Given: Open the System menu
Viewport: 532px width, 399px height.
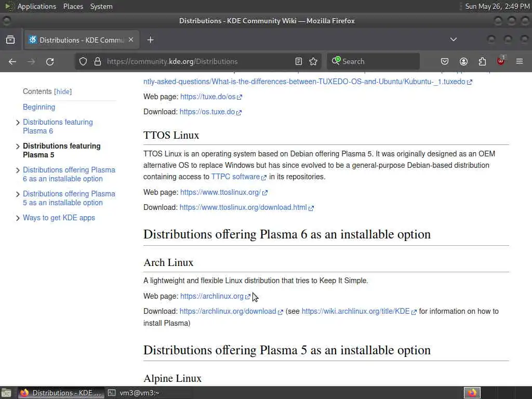Looking at the screenshot, I should (x=101, y=6).
